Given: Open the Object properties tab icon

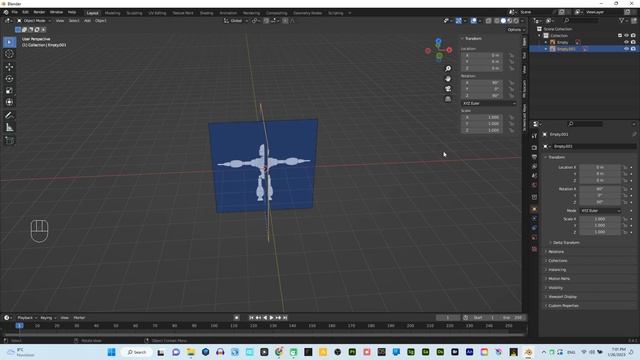Looking at the screenshot, I should [x=534, y=209].
